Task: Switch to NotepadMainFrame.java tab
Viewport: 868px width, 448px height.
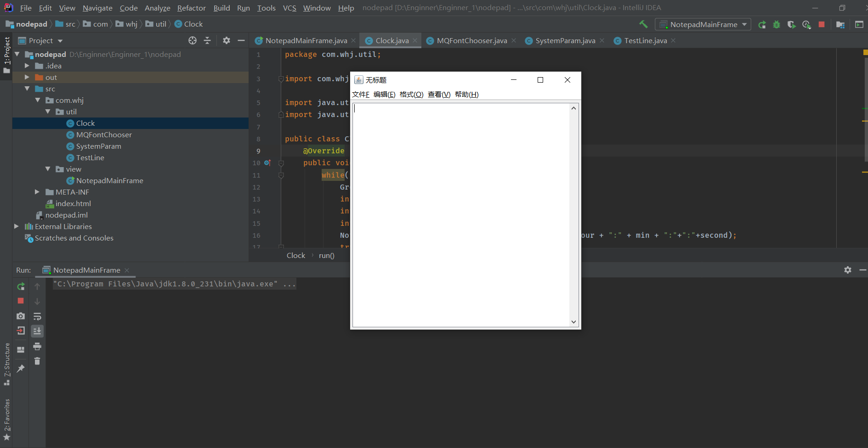Action: coord(306,40)
